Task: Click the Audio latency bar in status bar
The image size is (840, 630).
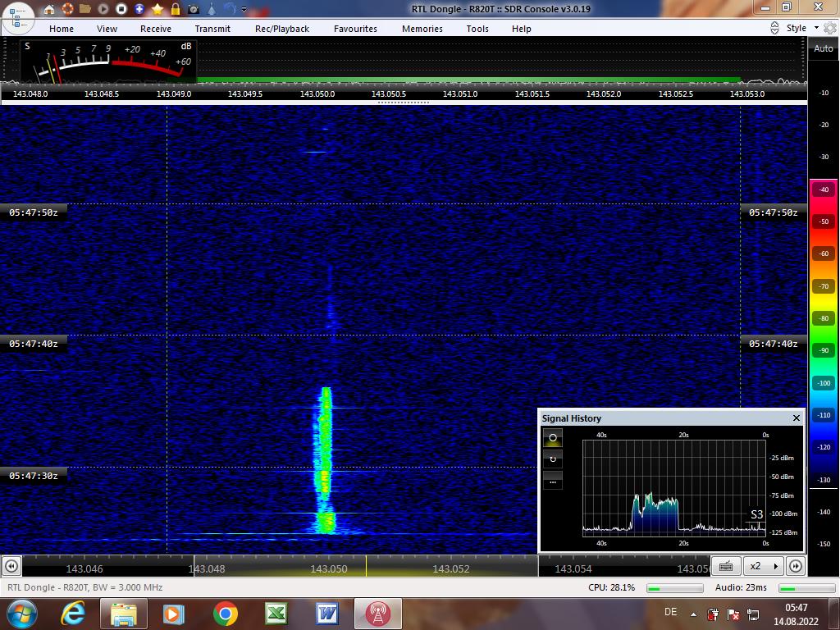Action: [x=807, y=588]
